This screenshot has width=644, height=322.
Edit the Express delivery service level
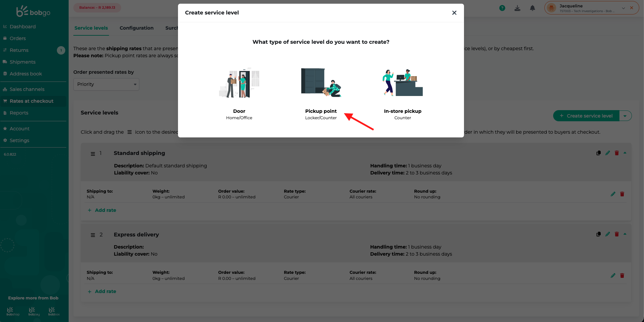click(x=608, y=234)
